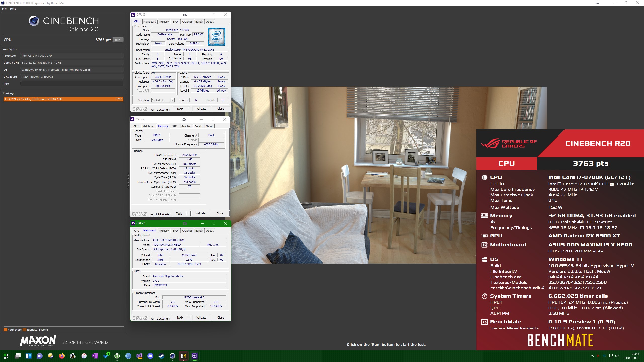Switch to CPU-Z via taskbar icon

[x=194, y=356]
